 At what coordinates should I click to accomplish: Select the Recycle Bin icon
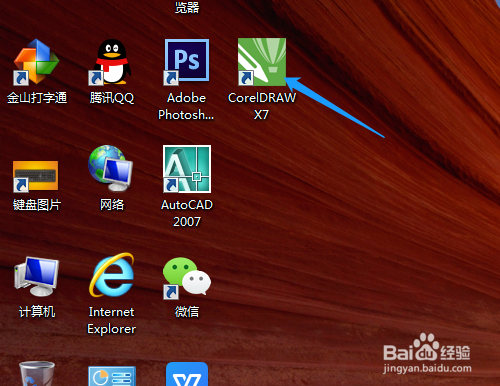37,374
